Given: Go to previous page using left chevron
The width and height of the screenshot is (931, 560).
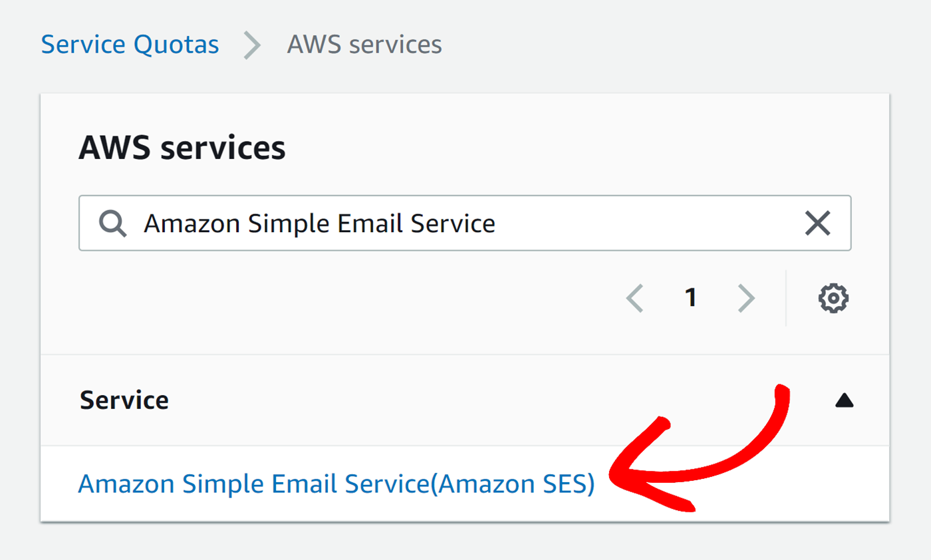Looking at the screenshot, I should point(634,298).
